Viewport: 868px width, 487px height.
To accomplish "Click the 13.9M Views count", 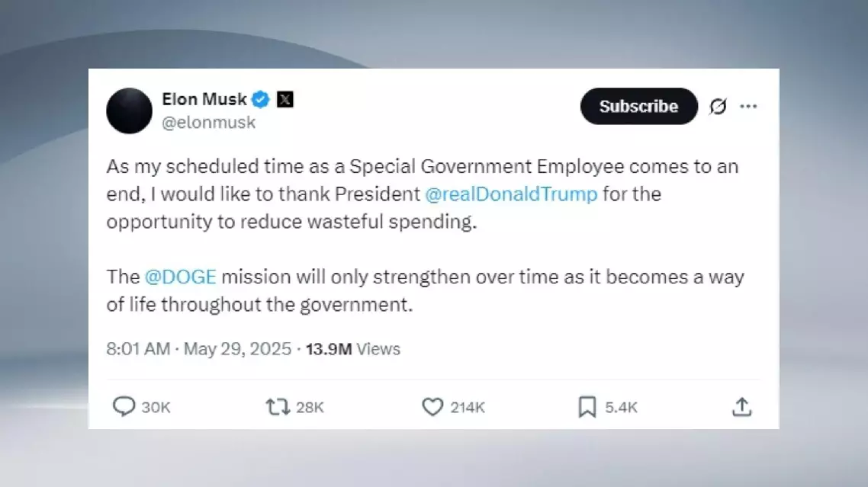I will [x=353, y=349].
